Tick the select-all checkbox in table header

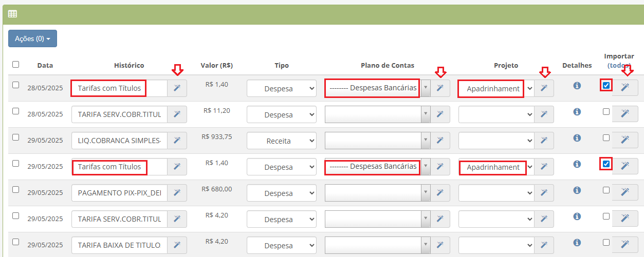click(15, 64)
